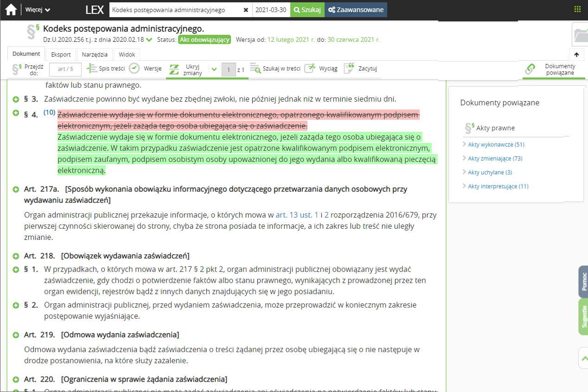The image size is (588, 392).
Task: Switch to the Narzędzia tab
Action: 95,54
